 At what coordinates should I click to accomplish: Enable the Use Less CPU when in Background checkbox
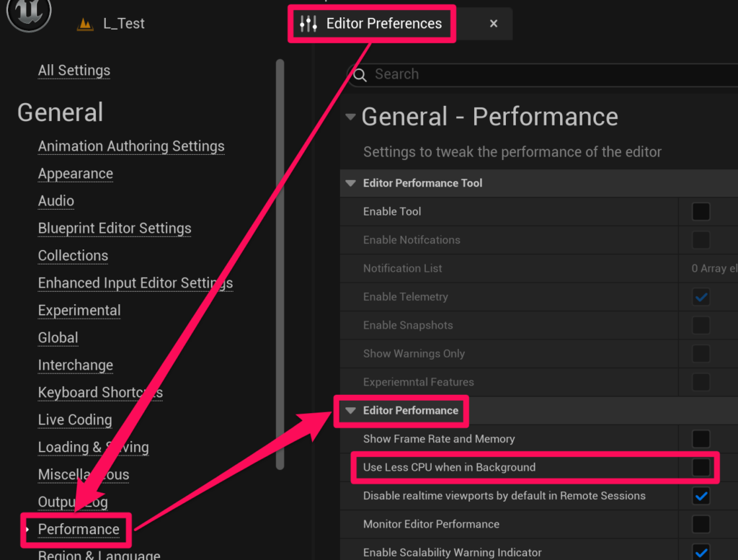[x=700, y=467]
